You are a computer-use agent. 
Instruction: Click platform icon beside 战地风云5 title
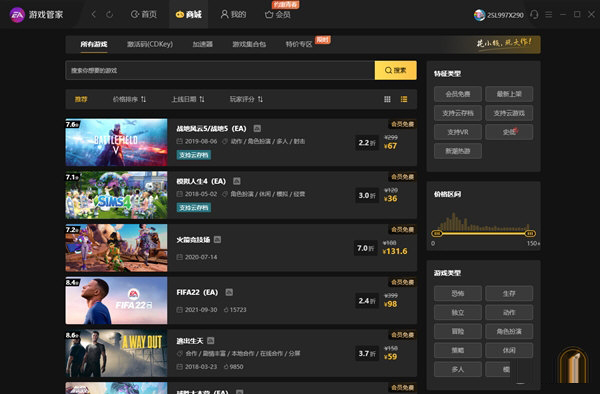(x=257, y=129)
